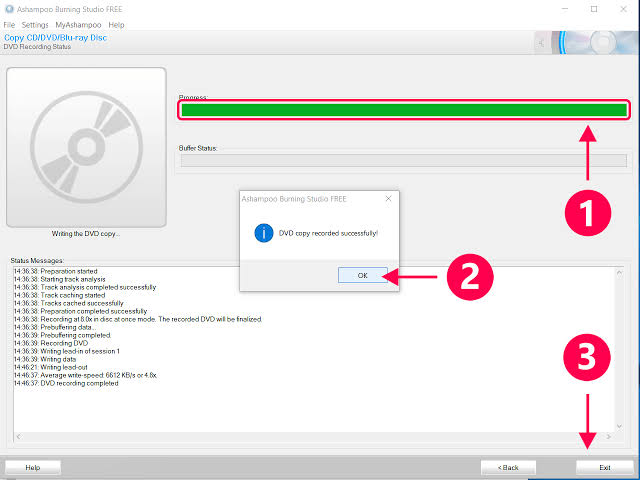Select 'Writing lead-in of session 1' line
Screen dimensions: 640x480
67,351
